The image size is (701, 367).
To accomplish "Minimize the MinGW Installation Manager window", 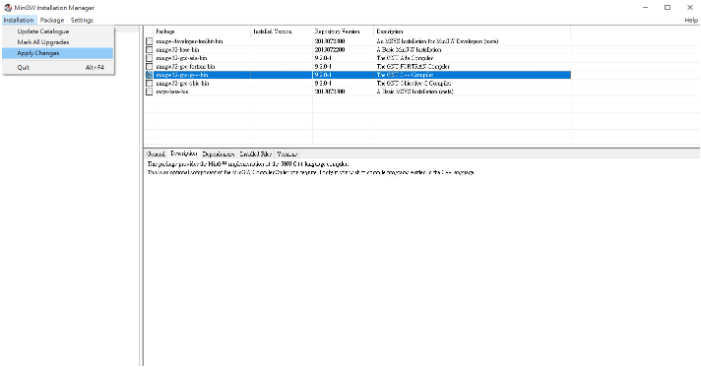I will coord(645,8).
